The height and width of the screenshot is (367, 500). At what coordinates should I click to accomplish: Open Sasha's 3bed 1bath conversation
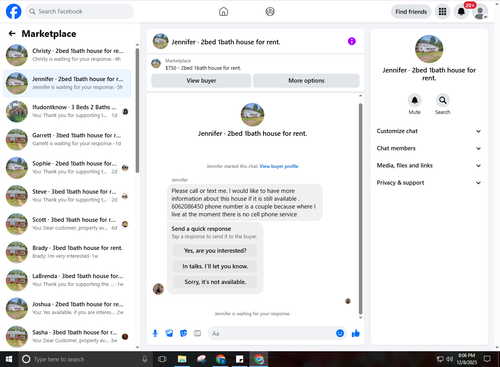point(68,336)
